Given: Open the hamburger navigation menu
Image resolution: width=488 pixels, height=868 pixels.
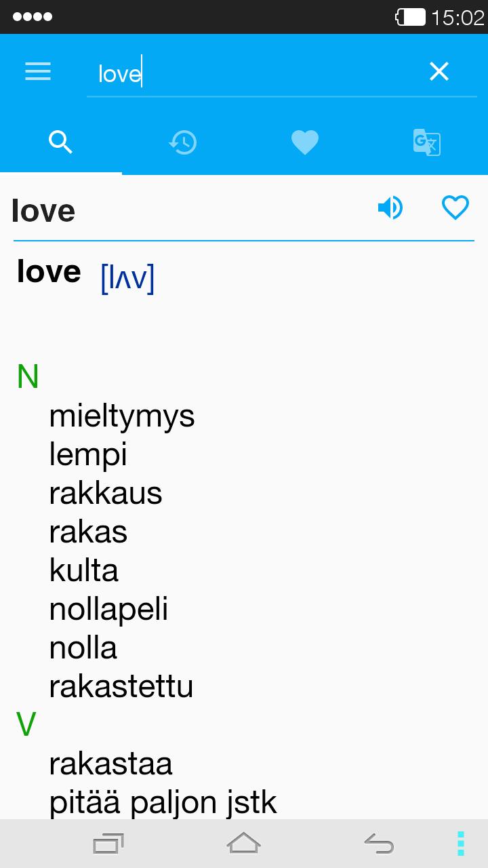Looking at the screenshot, I should click(38, 71).
